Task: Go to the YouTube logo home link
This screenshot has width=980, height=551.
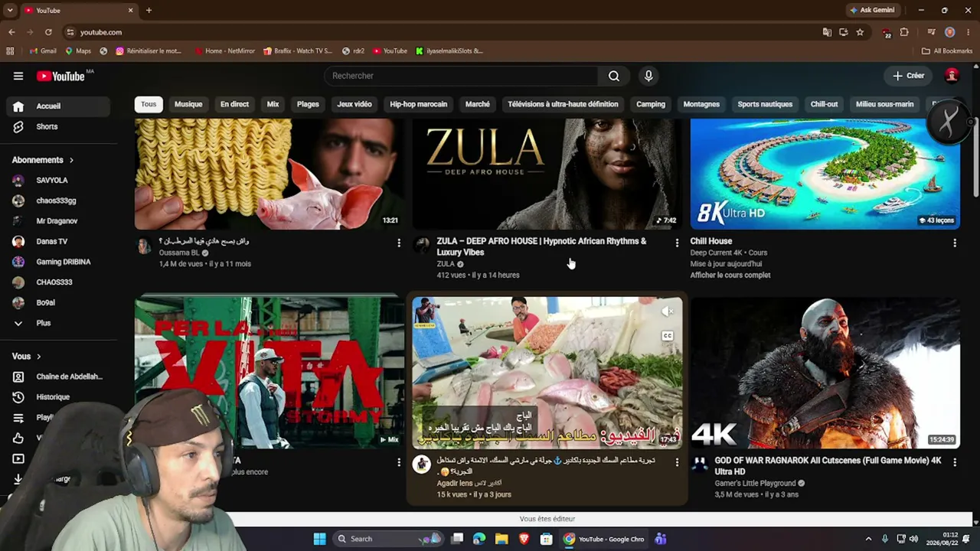Action: click(60, 76)
